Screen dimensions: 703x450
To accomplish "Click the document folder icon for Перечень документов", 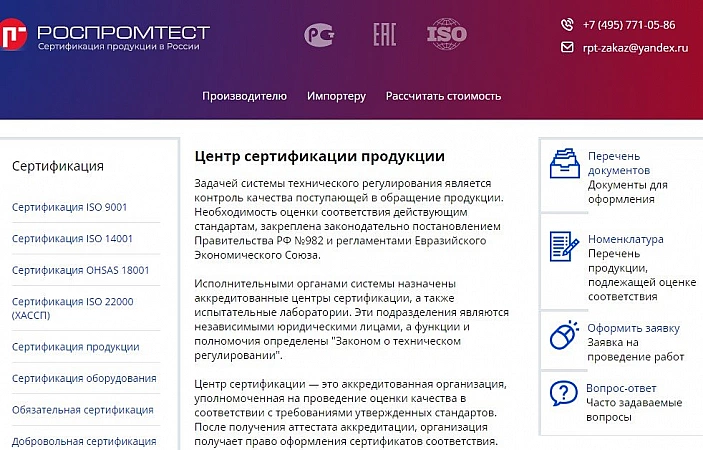I will [x=565, y=164].
